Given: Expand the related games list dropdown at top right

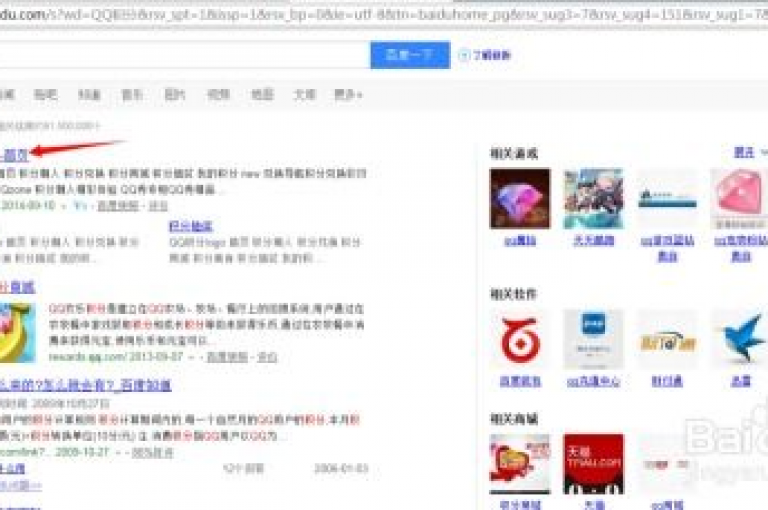Looking at the screenshot, I should [x=750, y=152].
